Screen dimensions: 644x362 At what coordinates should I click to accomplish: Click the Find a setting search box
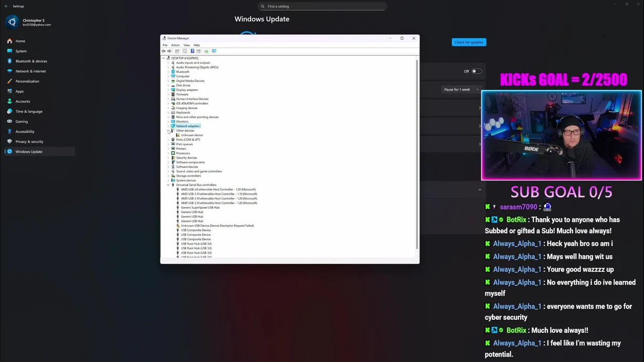(x=323, y=6)
